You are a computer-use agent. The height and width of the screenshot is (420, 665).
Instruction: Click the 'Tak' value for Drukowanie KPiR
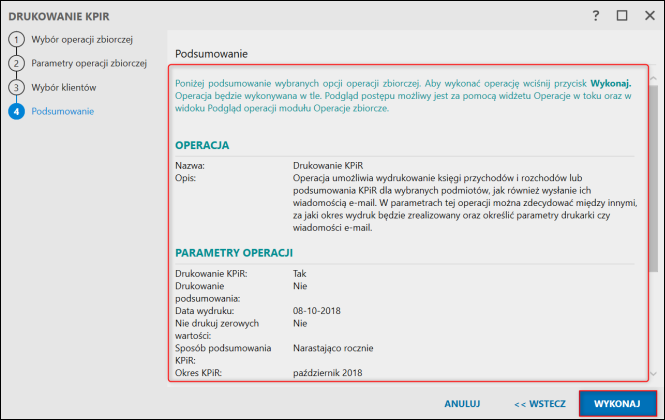coord(299,274)
